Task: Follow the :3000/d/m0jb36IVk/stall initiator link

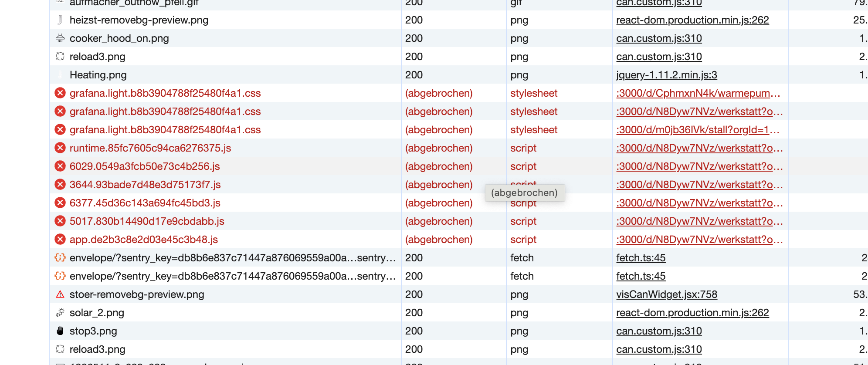Action: click(698, 130)
